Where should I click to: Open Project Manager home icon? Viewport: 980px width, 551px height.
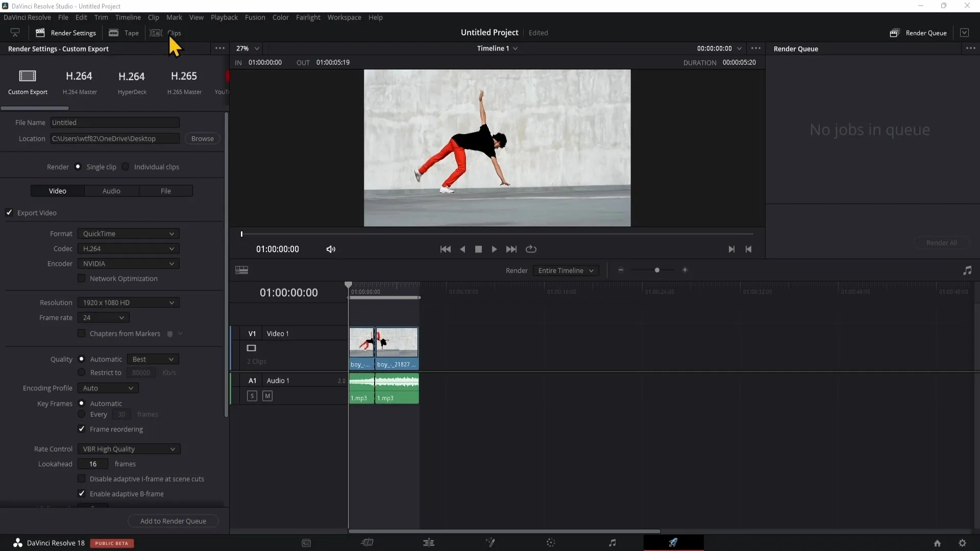(937, 543)
